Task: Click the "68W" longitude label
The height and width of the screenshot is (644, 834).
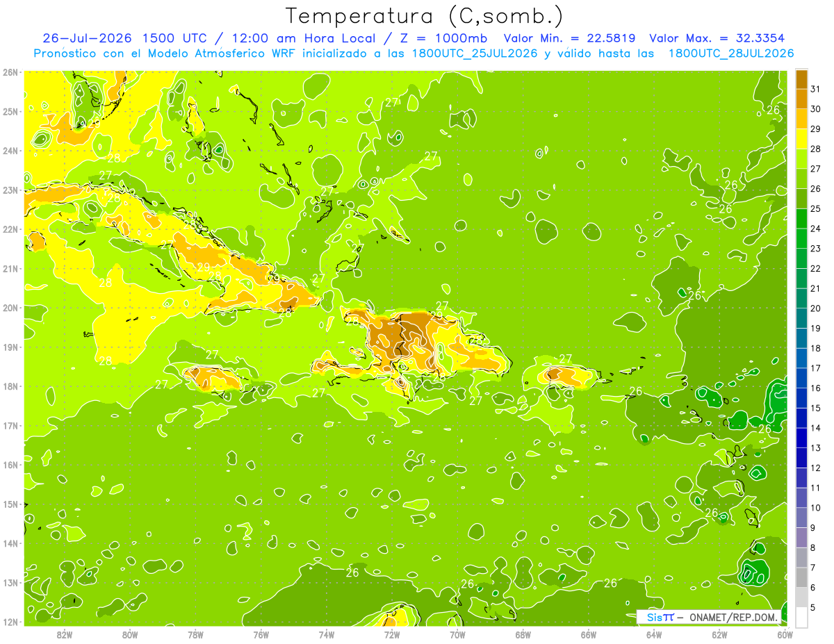Action: pos(523,634)
